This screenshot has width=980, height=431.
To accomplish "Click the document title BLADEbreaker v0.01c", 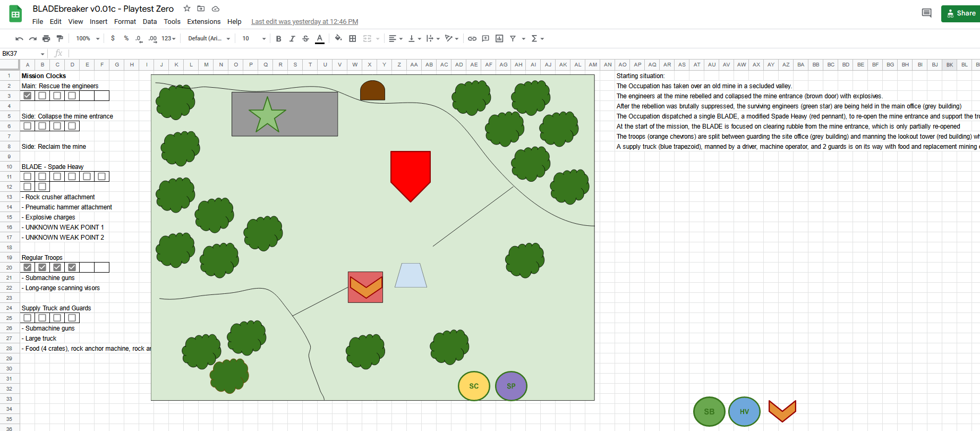I will [103, 9].
